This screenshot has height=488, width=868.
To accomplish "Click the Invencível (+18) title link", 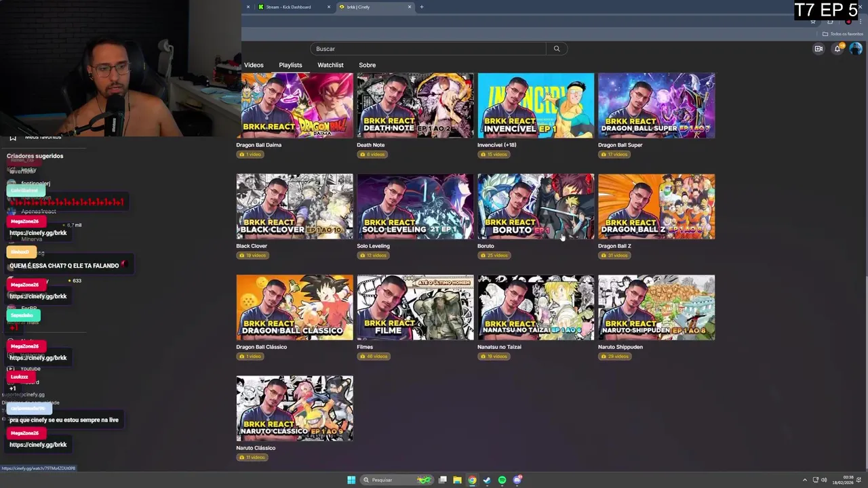I will [496, 145].
